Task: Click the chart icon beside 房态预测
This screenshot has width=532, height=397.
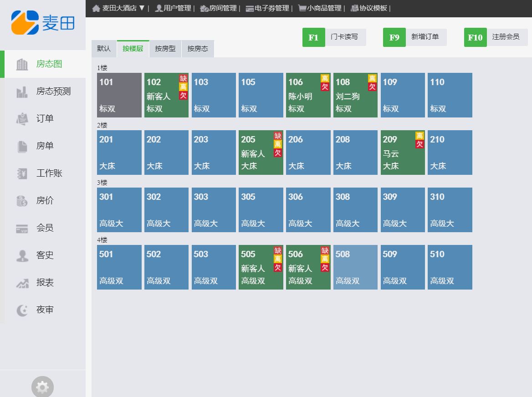Action: tap(22, 92)
